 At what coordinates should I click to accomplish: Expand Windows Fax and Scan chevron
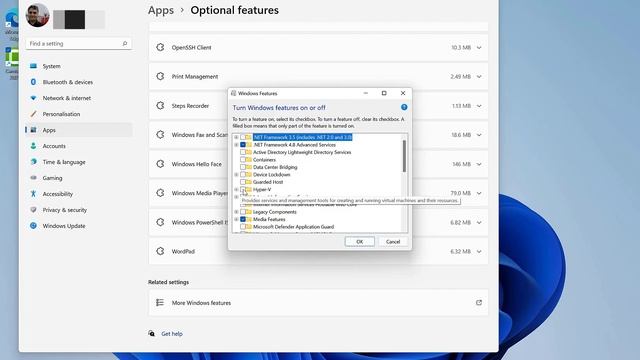(479, 135)
